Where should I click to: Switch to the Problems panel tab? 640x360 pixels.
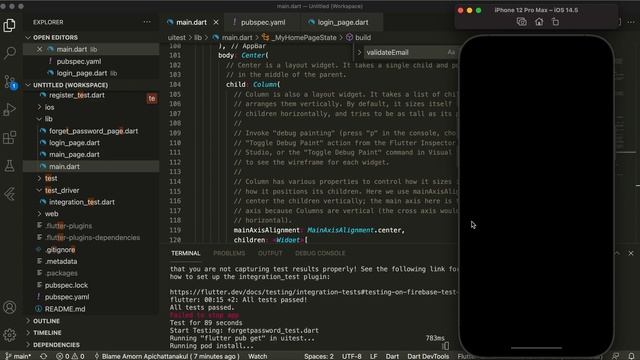click(229, 253)
